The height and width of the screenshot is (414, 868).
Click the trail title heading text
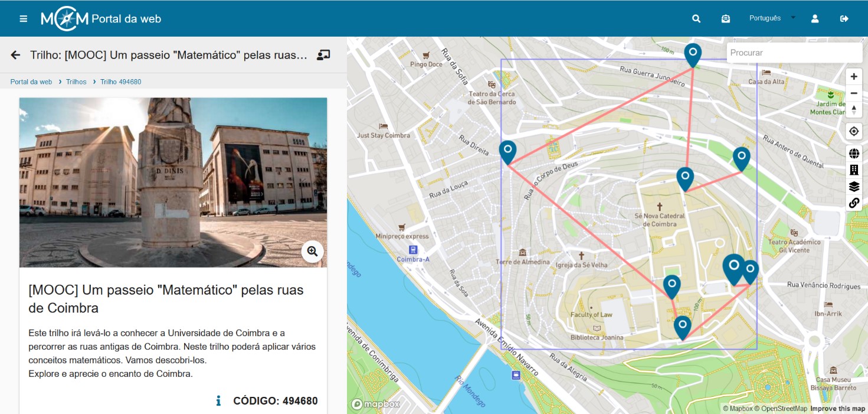[166, 299]
